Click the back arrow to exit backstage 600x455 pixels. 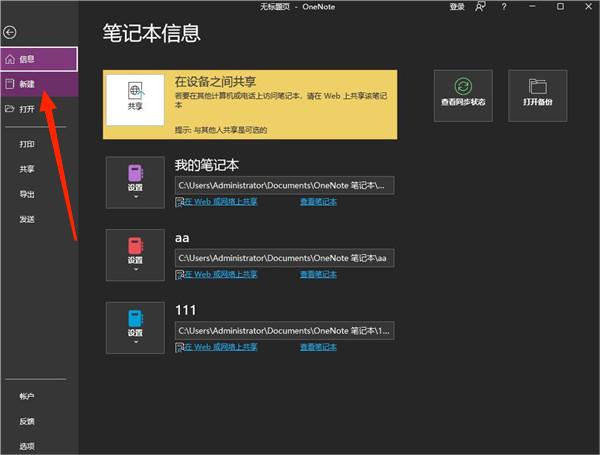[x=11, y=32]
